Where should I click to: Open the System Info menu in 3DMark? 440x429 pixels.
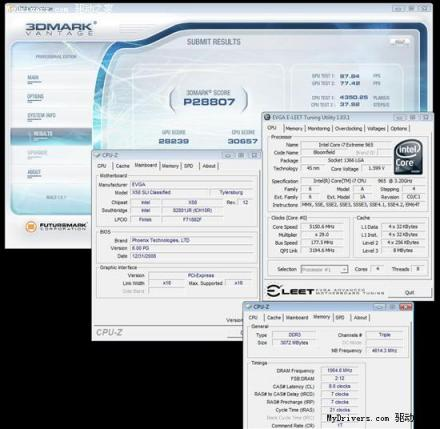tap(41, 116)
